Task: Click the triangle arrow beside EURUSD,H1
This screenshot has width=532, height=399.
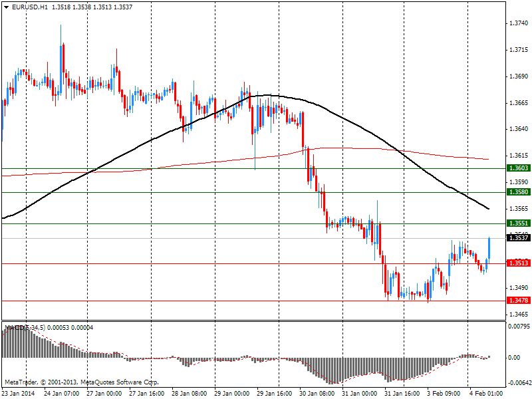Action: point(6,7)
